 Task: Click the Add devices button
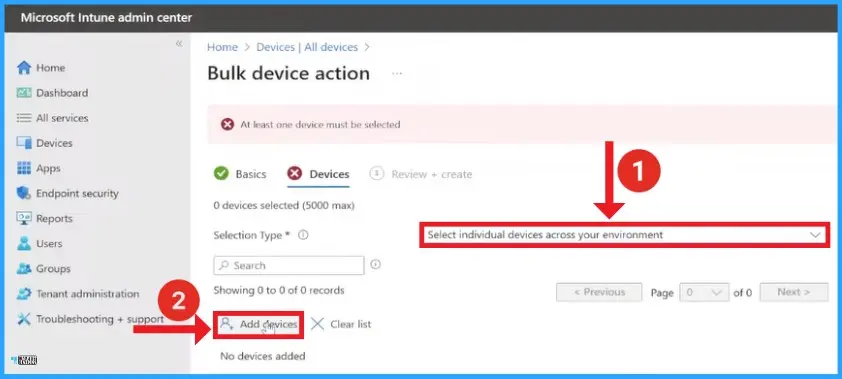pyautogui.click(x=258, y=324)
